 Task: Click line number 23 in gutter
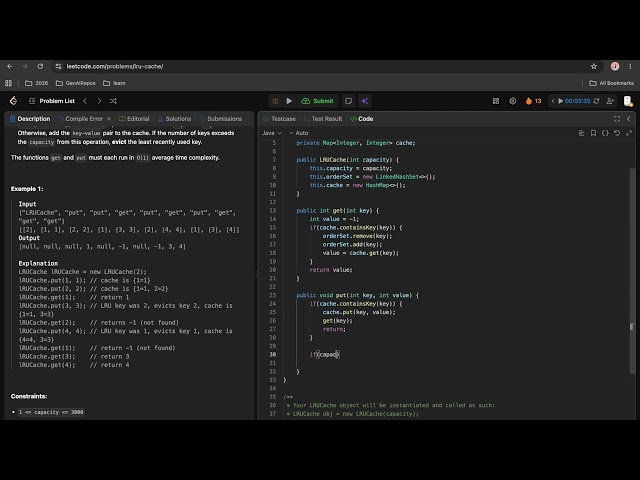pos(273,295)
